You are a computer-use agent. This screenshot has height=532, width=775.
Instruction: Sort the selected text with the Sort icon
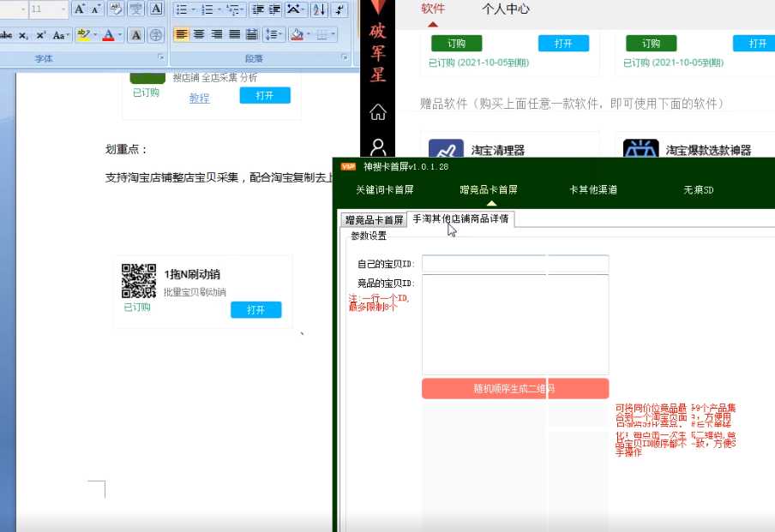tap(319, 9)
